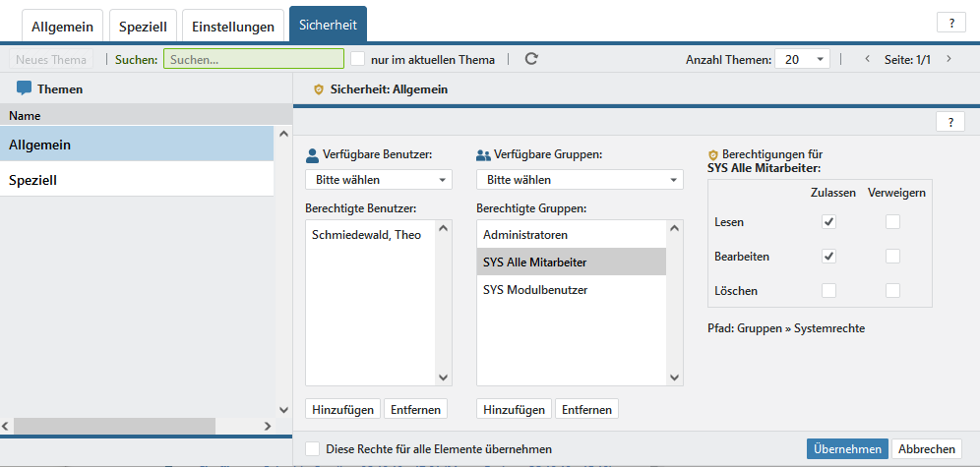Open the Verfügbare Benutzer dropdown
The width and height of the screenshot is (980, 467).
click(379, 180)
